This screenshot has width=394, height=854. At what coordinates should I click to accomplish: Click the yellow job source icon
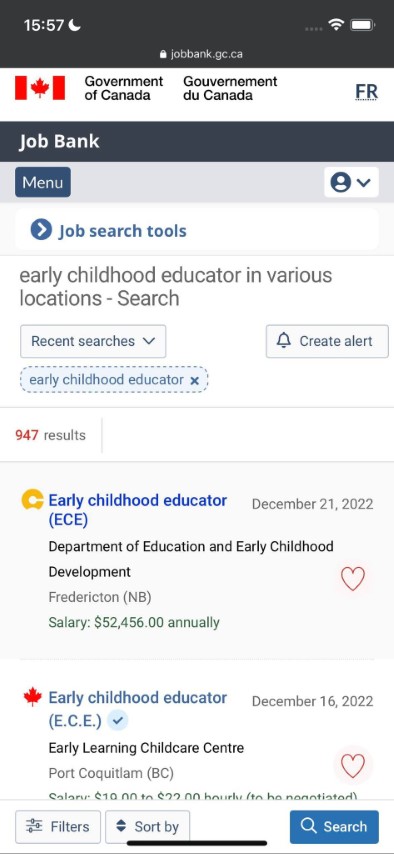click(33, 499)
